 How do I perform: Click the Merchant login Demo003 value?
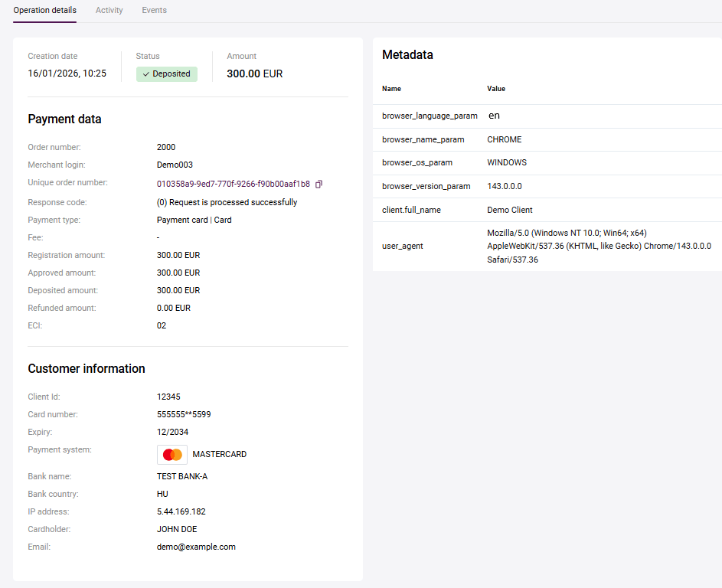point(175,165)
